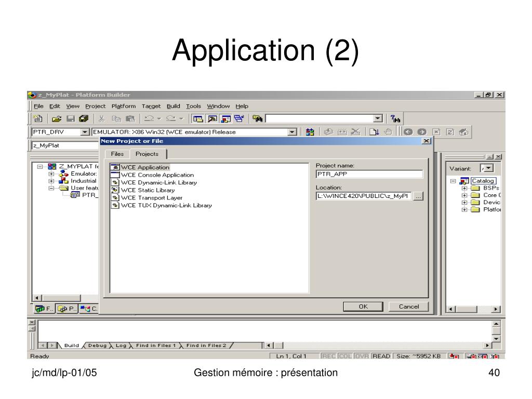Screen dimensions: 532x399
Task: Open the Redo history dropdown arrow
Action: pyautogui.click(x=181, y=118)
